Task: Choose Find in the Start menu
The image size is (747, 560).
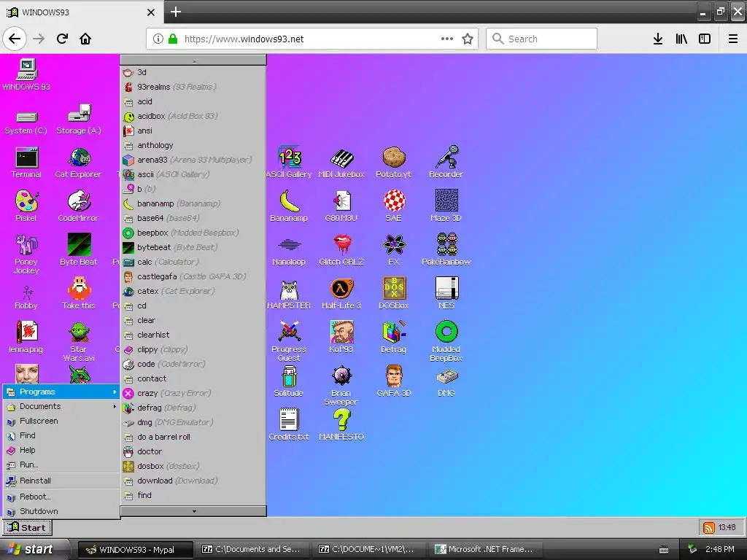Action: pos(61,435)
